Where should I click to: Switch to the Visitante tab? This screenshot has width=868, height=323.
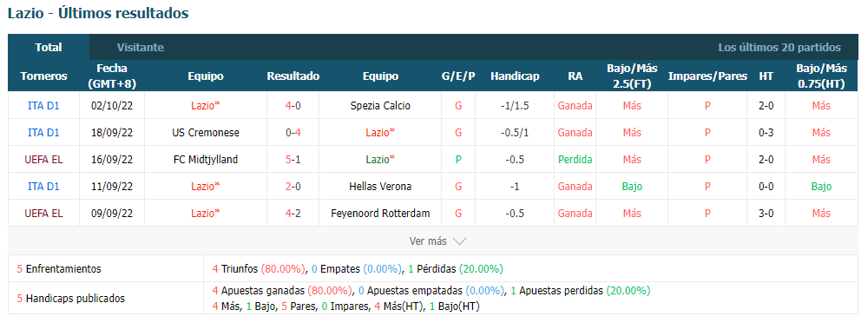tap(140, 47)
